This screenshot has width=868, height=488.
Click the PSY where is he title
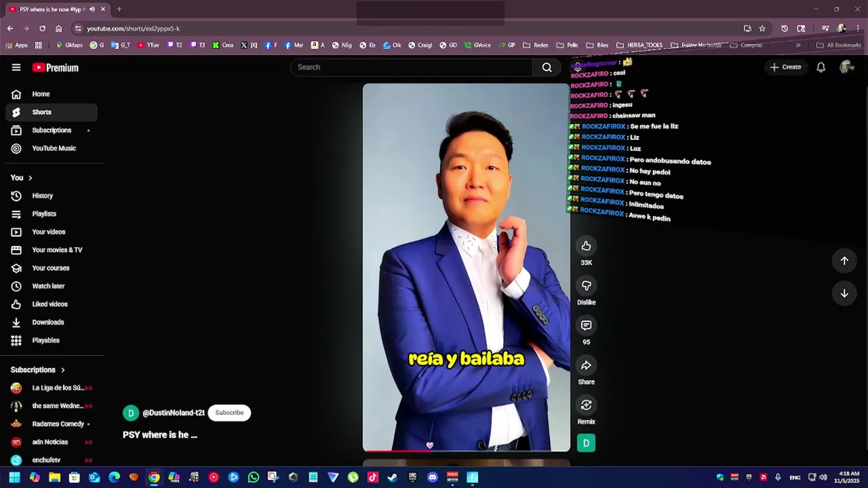[160, 435]
